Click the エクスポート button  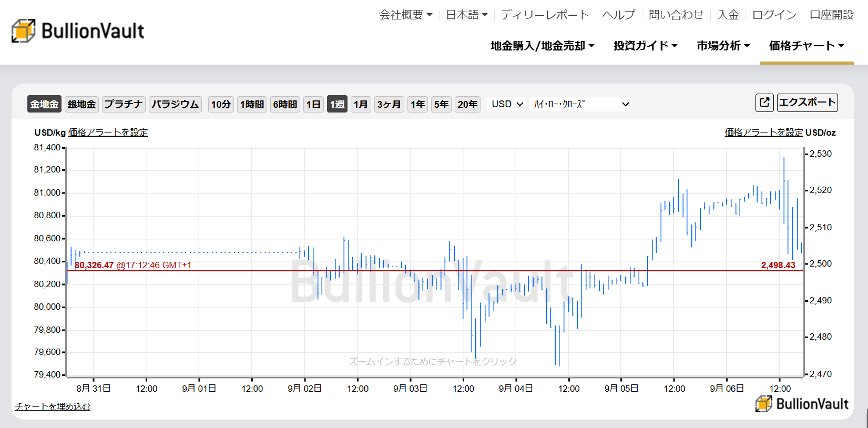[808, 103]
